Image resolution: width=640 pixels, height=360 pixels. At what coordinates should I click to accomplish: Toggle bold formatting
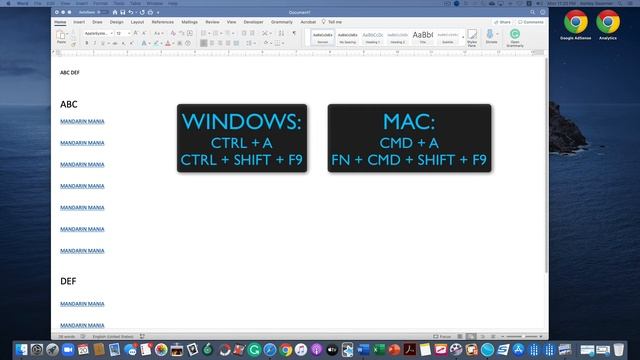click(x=87, y=43)
